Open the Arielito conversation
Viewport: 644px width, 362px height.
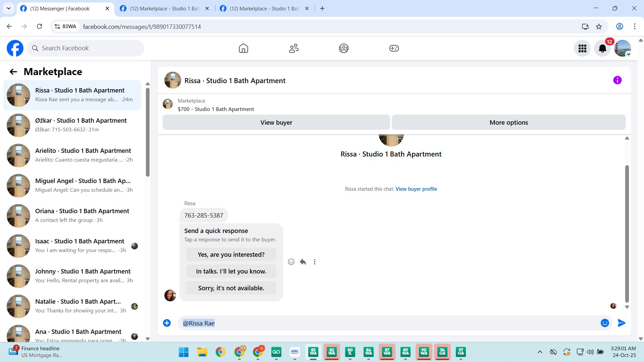[72, 155]
